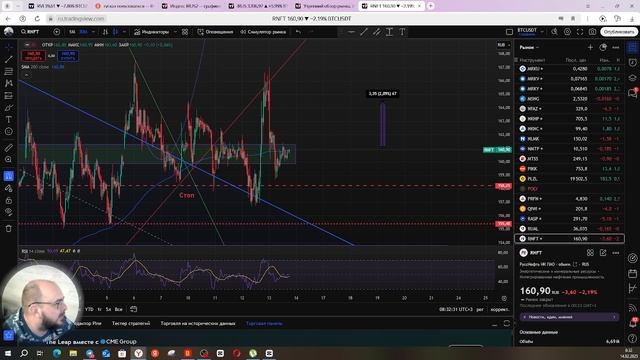Select MSNG row in watchlist
This screenshot has height=360, width=640.
click(x=570, y=99)
